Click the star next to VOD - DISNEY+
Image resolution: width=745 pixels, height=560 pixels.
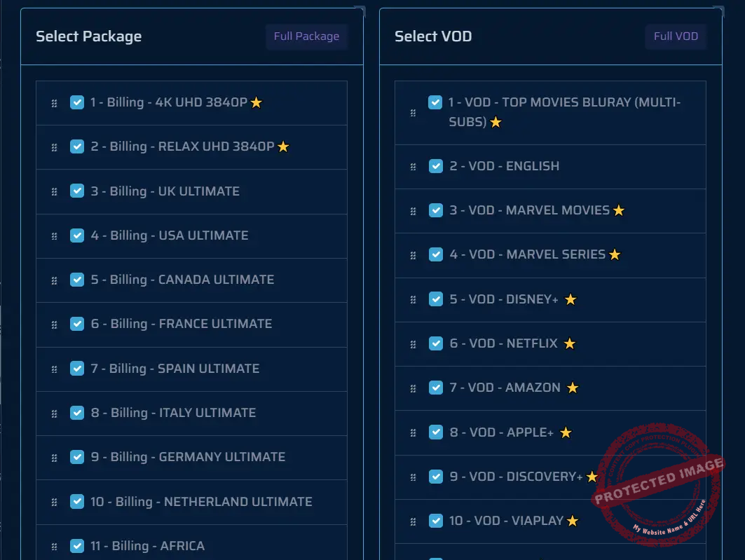click(x=570, y=300)
